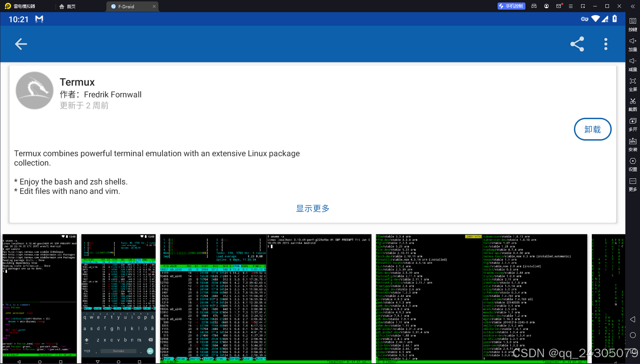Image resolution: width=640 pixels, height=364 pixels.
Task: Click the 手机控制 phone control button
Action: coord(511,6)
